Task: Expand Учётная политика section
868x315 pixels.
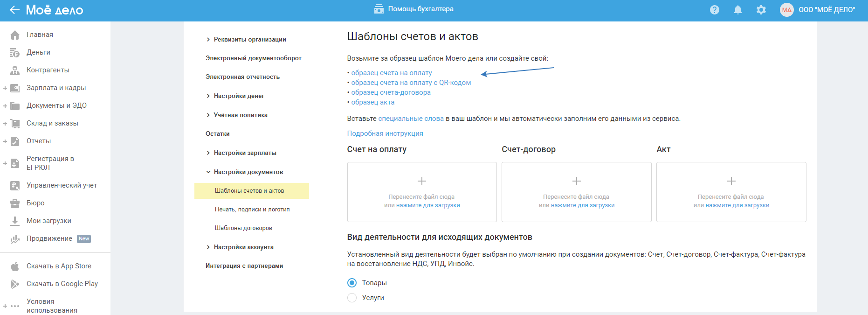Action: (x=208, y=115)
